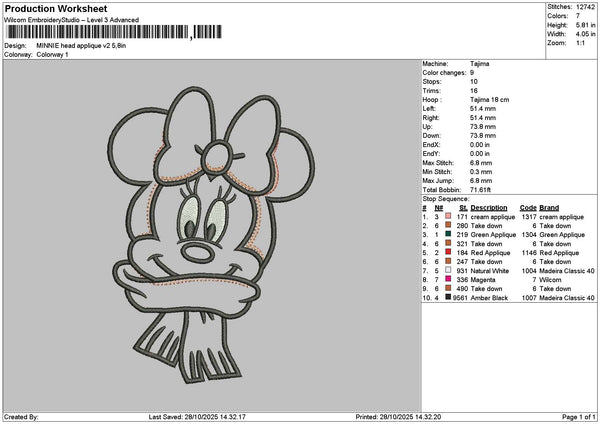The height and width of the screenshot is (424, 600).
Task: Click the 'Brand' column header
Action: [549, 208]
